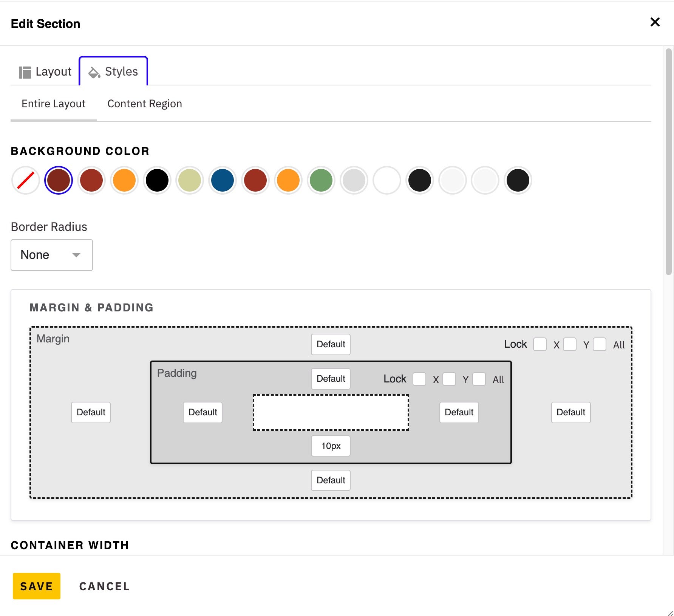
Task: Pick the selected dark brown swatch
Action: (59, 180)
